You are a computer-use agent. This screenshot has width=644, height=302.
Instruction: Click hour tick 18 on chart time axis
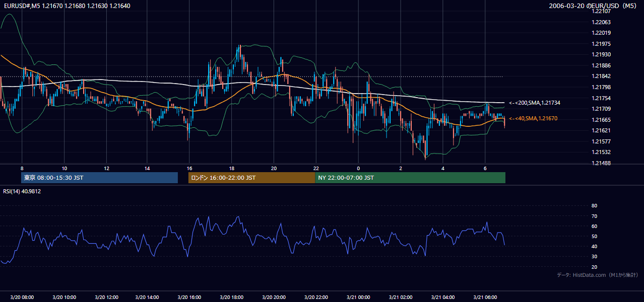(231, 168)
